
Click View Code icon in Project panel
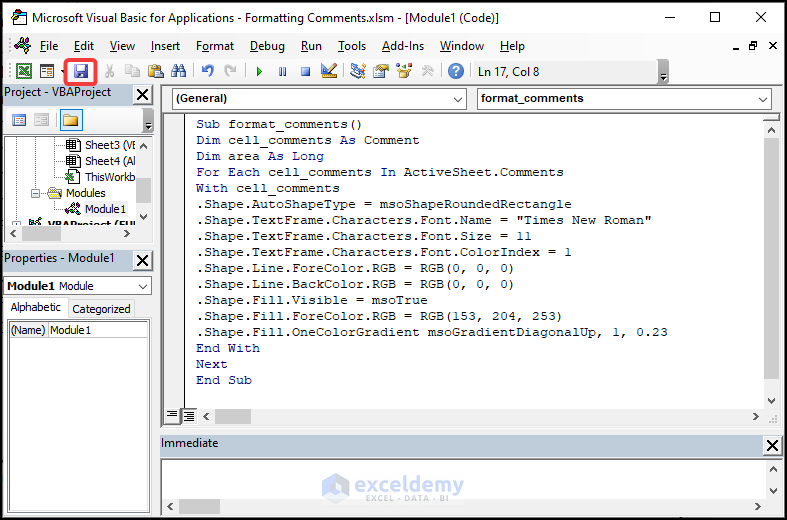click(x=19, y=120)
